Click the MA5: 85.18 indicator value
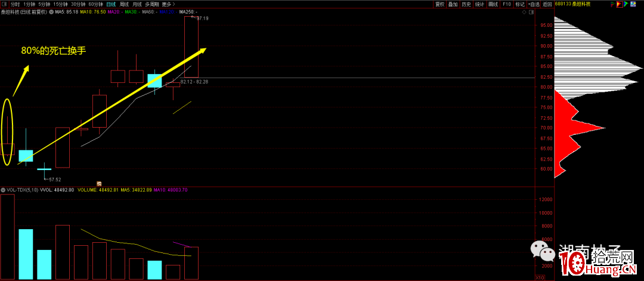Screen dimensions: 644x281 click(x=67, y=12)
